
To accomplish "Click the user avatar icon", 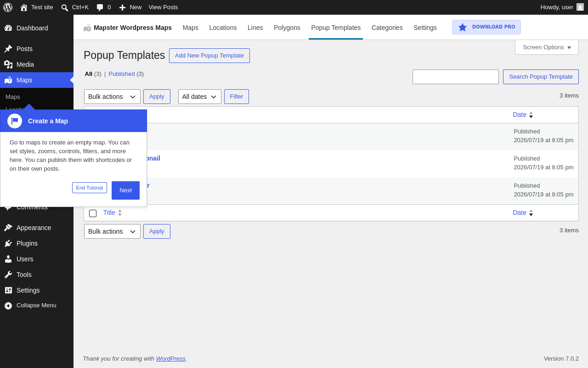I will click(580, 7).
